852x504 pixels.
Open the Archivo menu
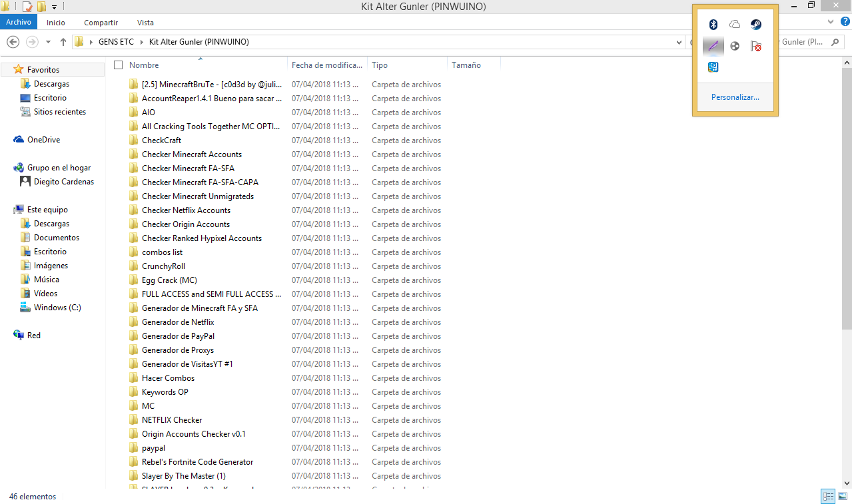19,22
